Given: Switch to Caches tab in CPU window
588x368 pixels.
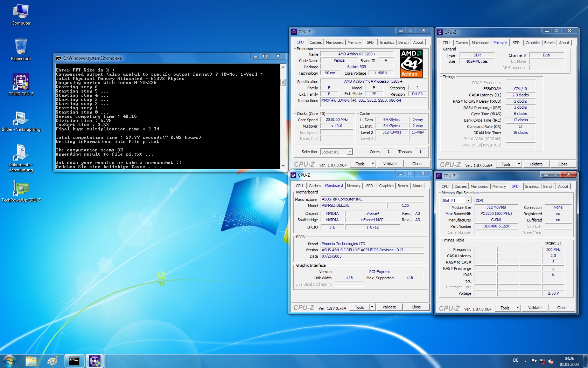Looking at the screenshot, I should coord(315,42).
